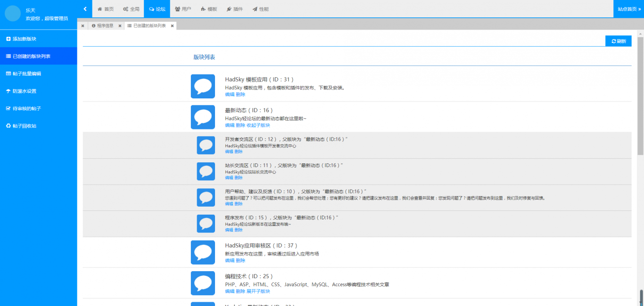Open the 插件 plugins nav item
644x306 pixels.
click(235, 9)
